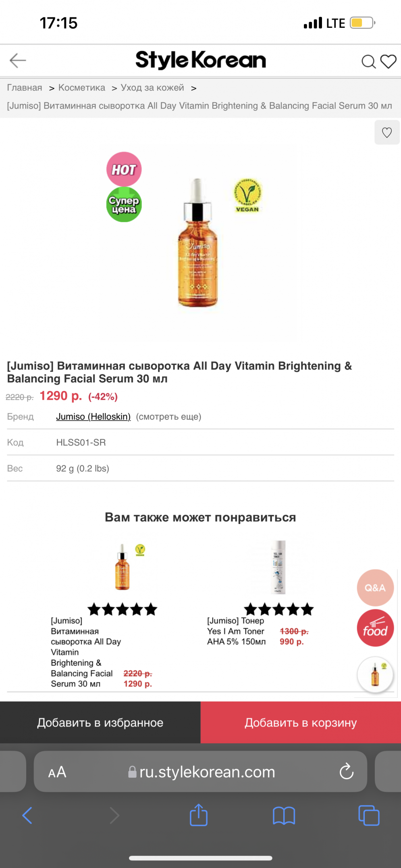Go to Главная breadcrumb
401x868 pixels.
coord(25,88)
